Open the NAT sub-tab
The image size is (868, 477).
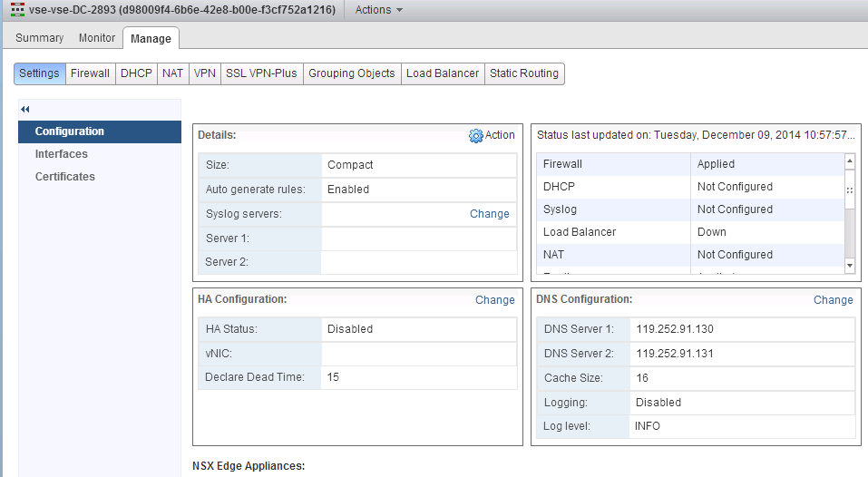pos(172,73)
